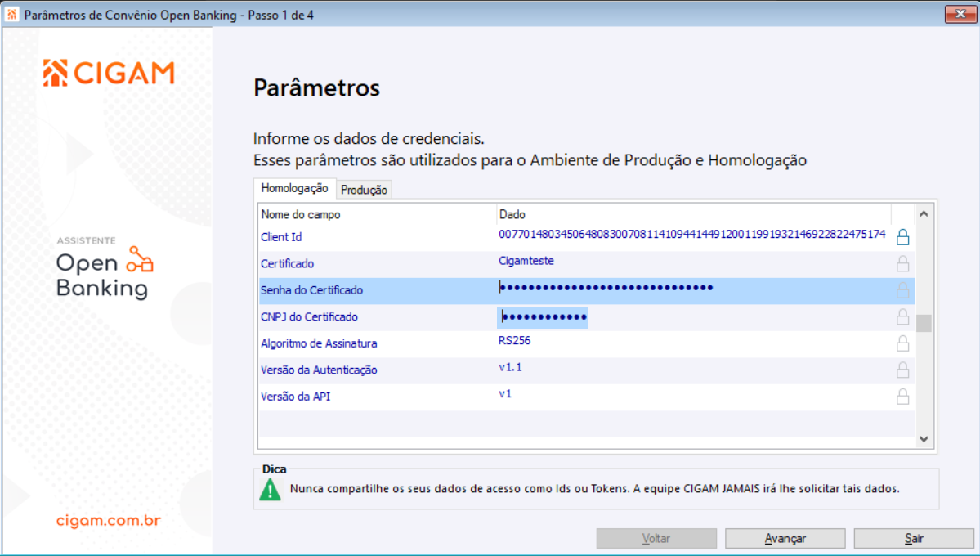980x556 pixels.
Task: Click the CIGAM icon in title bar
Action: pos(12,15)
